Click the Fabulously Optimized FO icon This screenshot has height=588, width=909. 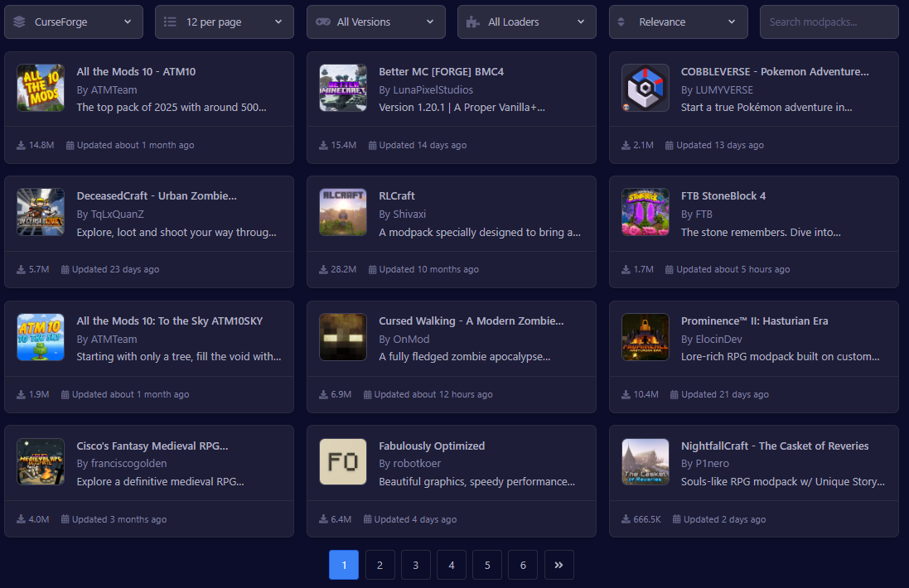[343, 461]
